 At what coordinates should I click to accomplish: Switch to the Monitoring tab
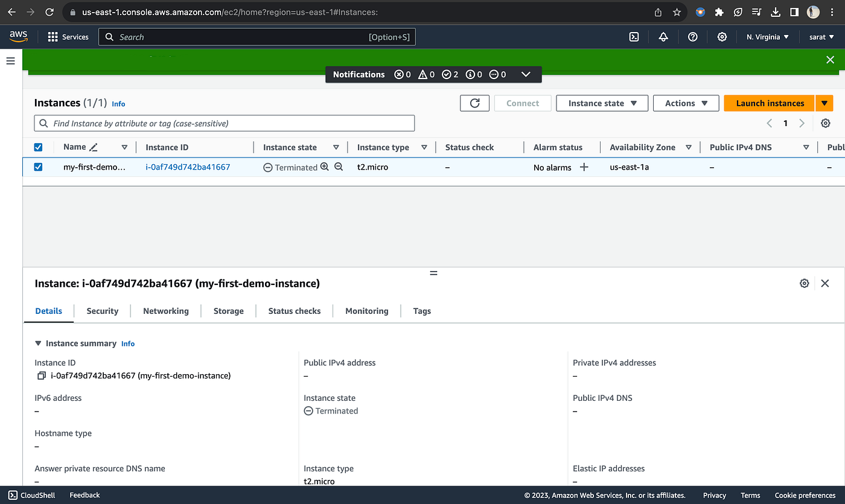[x=366, y=311]
